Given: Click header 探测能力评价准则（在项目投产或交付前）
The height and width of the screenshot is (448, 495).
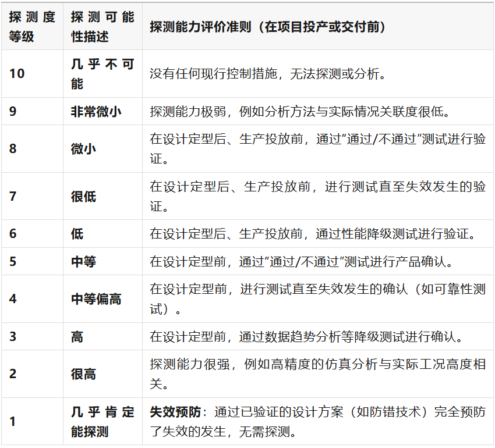Looking at the screenshot, I should (267, 27).
